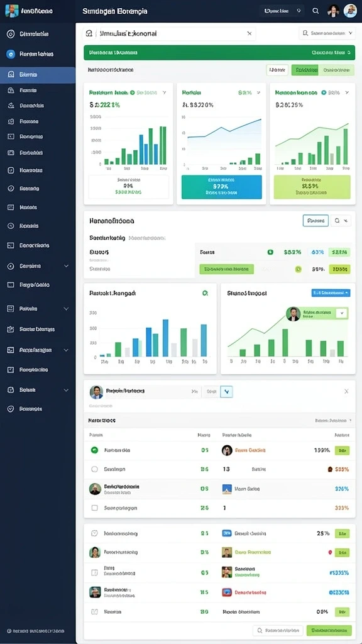Click the green check badge in the first card title
Screen dimensions: 362x644
(x=132, y=93)
